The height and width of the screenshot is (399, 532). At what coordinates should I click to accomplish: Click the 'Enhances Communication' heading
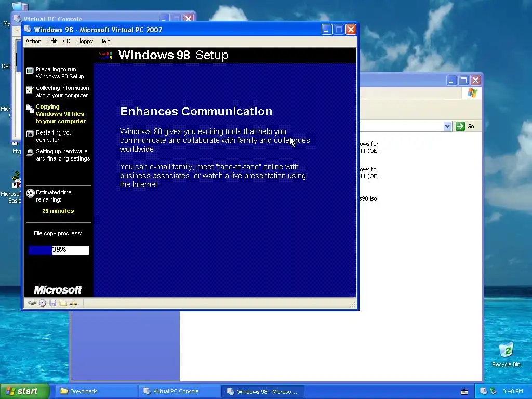coord(196,111)
